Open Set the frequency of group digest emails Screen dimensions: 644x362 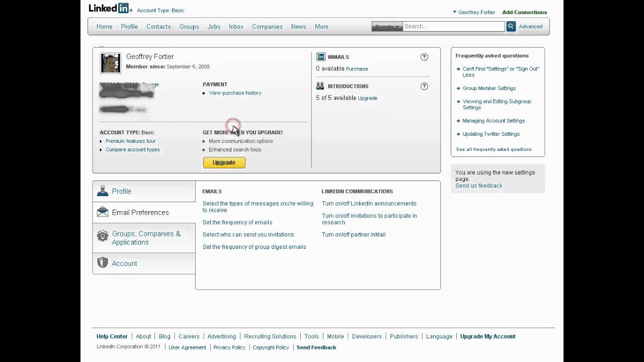click(x=254, y=247)
